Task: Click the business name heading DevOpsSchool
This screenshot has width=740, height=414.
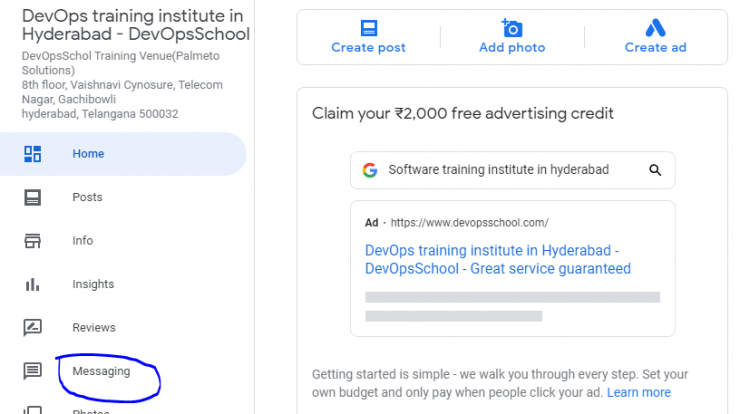Action: 136,25
